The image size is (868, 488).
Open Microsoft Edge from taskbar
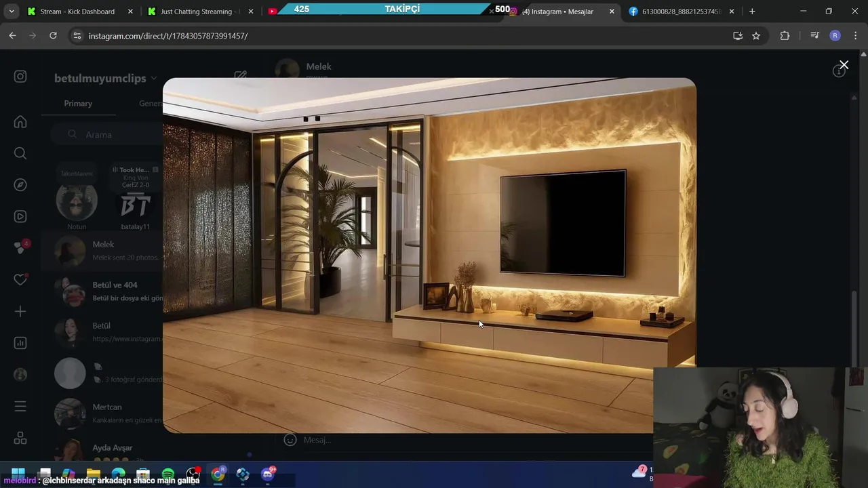(119, 474)
